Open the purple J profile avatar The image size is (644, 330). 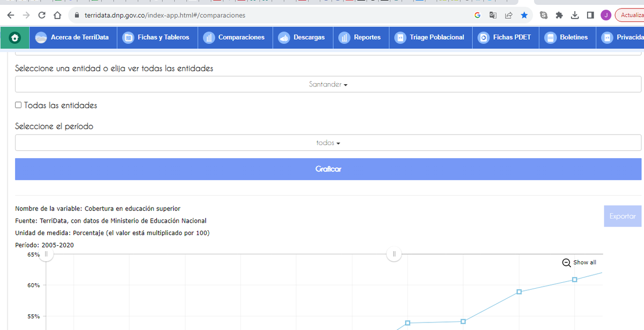tap(606, 15)
